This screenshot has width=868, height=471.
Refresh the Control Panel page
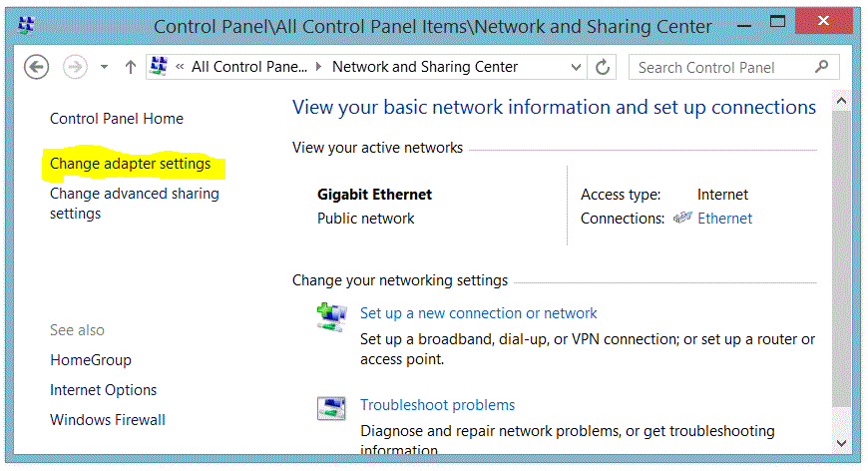[x=603, y=67]
